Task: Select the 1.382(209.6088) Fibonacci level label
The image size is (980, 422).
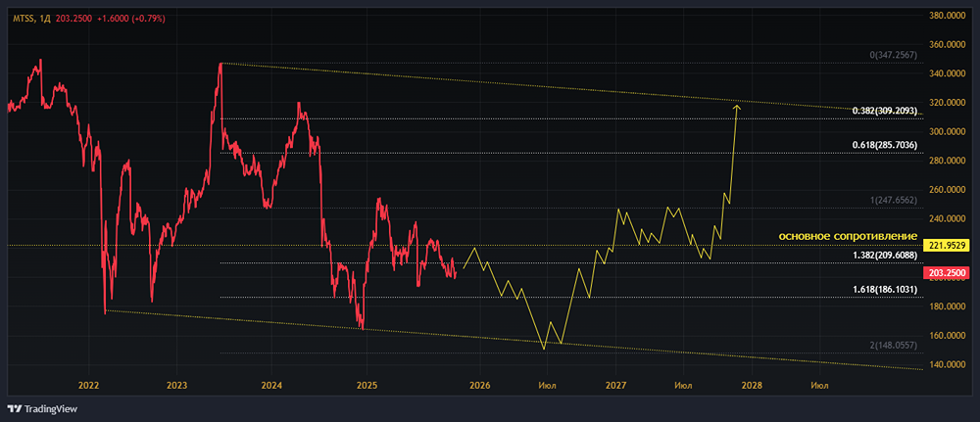Action: click(x=885, y=255)
